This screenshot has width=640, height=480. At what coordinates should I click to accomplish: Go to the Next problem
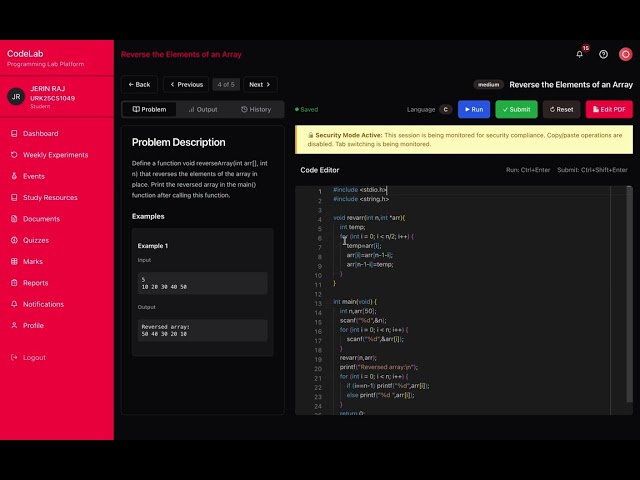260,84
